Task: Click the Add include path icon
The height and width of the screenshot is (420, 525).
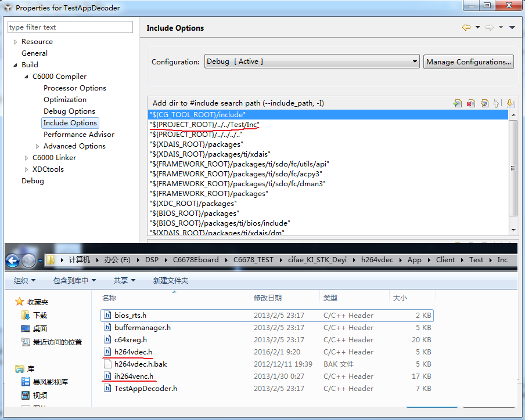Action: tap(458, 103)
